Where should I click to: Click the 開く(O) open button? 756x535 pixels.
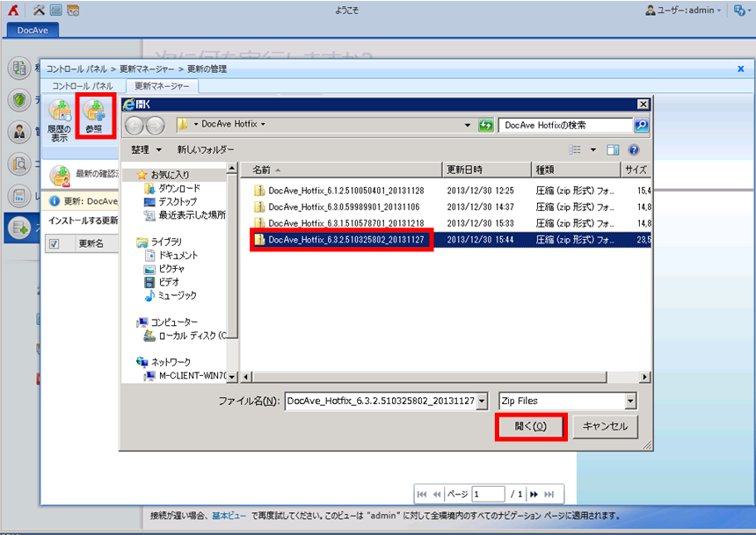click(531, 427)
